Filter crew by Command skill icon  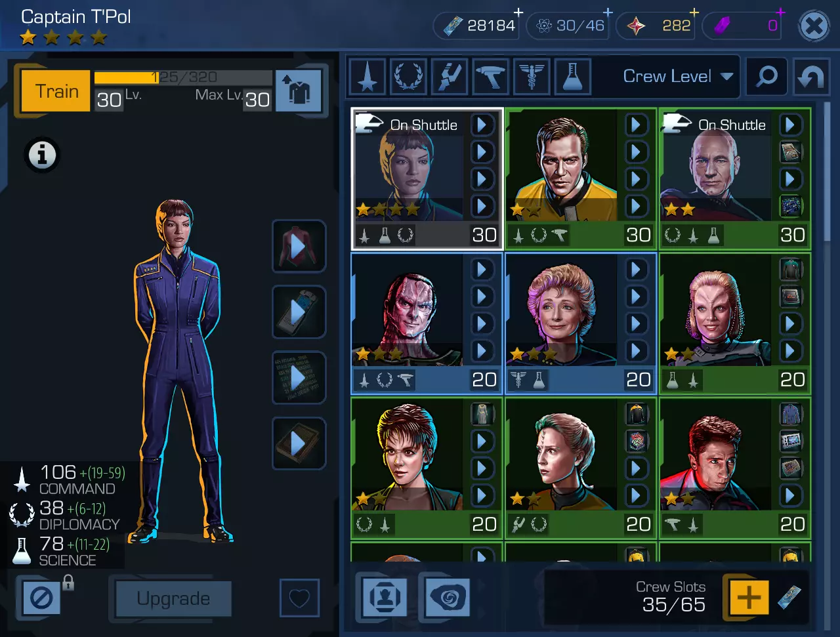[x=367, y=77]
